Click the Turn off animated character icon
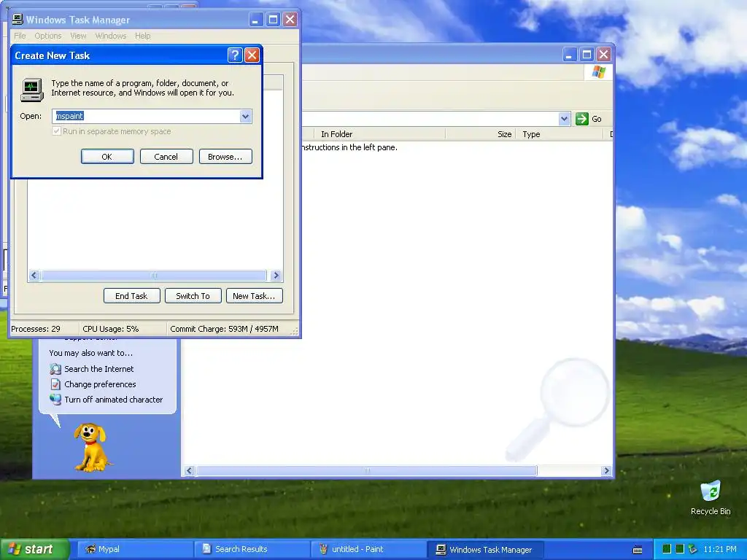Image resolution: width=747 pixels, height=560 pixels. (x=55, y=400)
